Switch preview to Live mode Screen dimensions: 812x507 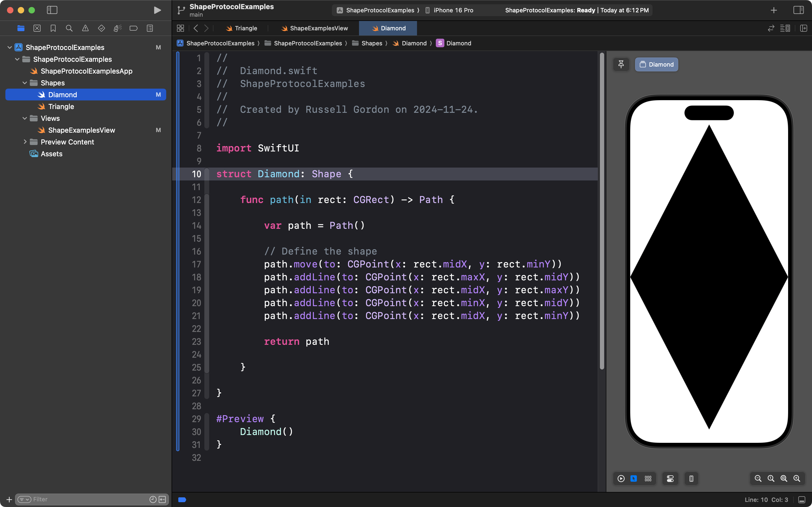(621, 479)
